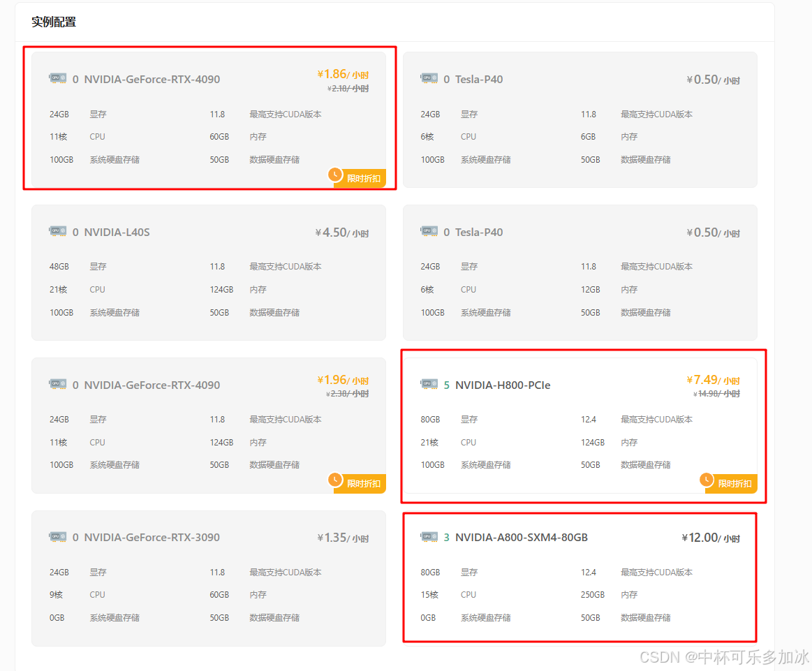Click the 0GB 系统硬盘存储 value on the RTX-3090 card
The height and width of the screenshot is (671, 812).
click(x=57, y=618)
